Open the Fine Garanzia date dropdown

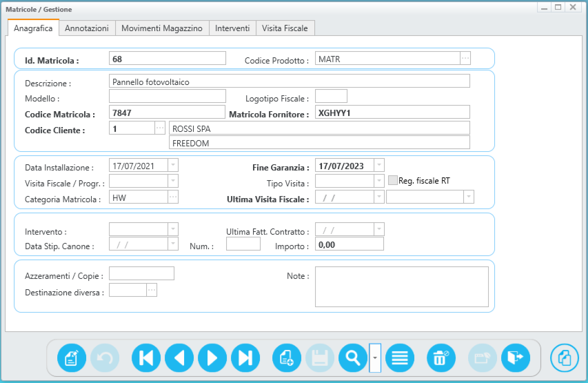(378, 166)
